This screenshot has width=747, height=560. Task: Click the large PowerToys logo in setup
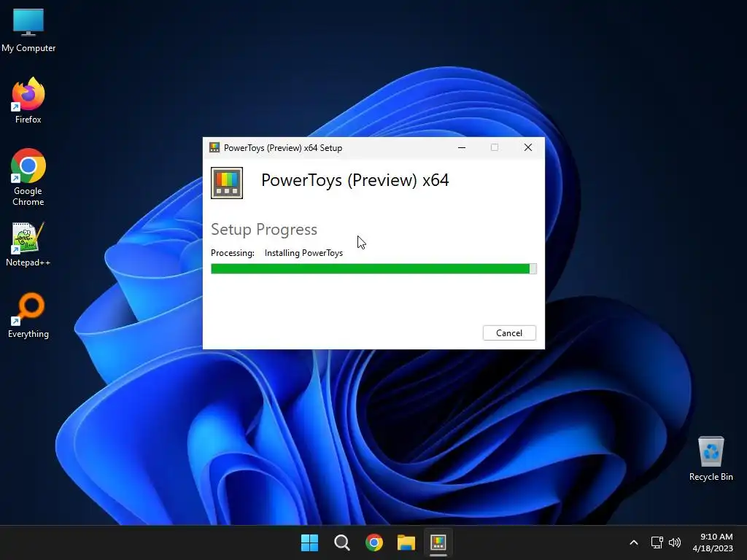227,183
